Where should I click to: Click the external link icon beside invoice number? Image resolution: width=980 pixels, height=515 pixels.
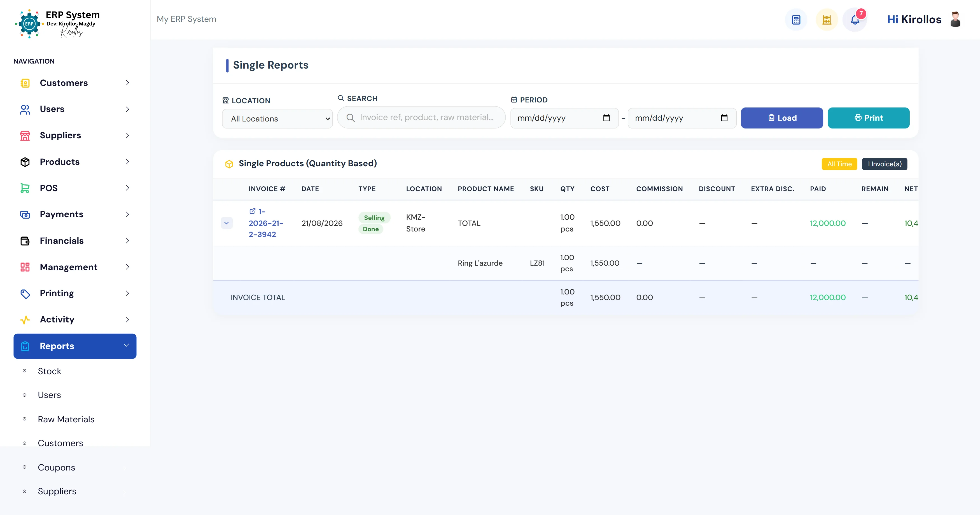point(252,211)
